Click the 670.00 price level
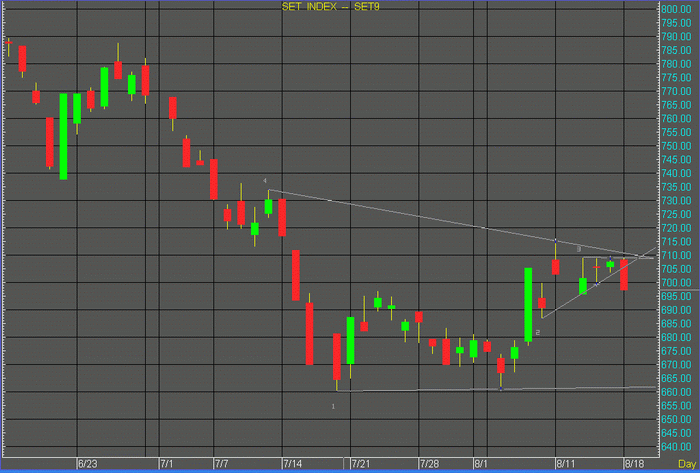Viewport: 700px width, 473px height. 676,365
